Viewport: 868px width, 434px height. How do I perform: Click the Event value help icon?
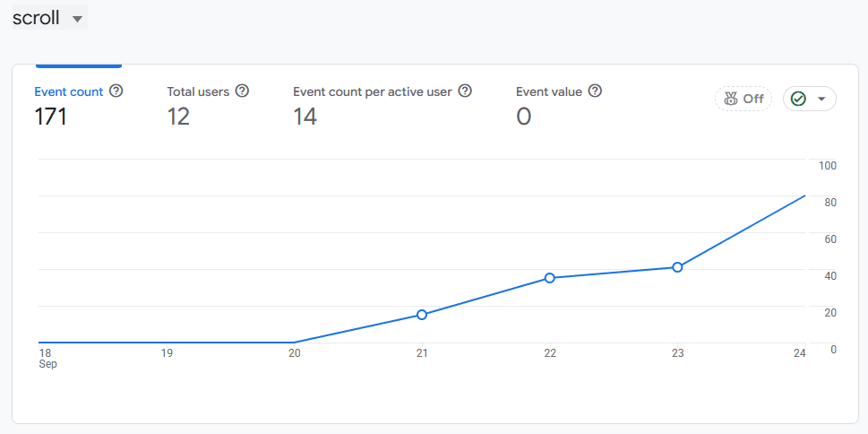click(x=595, y=91)
